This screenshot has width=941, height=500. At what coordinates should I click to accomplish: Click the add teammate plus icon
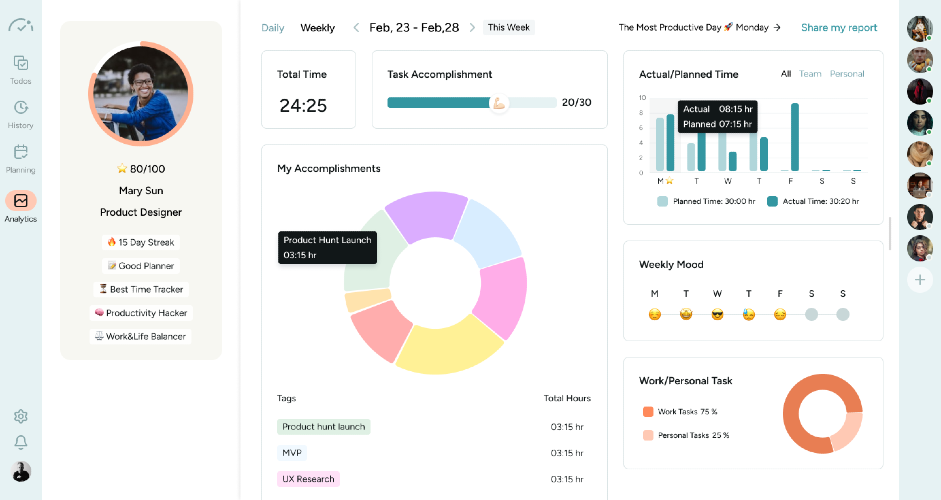coord(919,280)
